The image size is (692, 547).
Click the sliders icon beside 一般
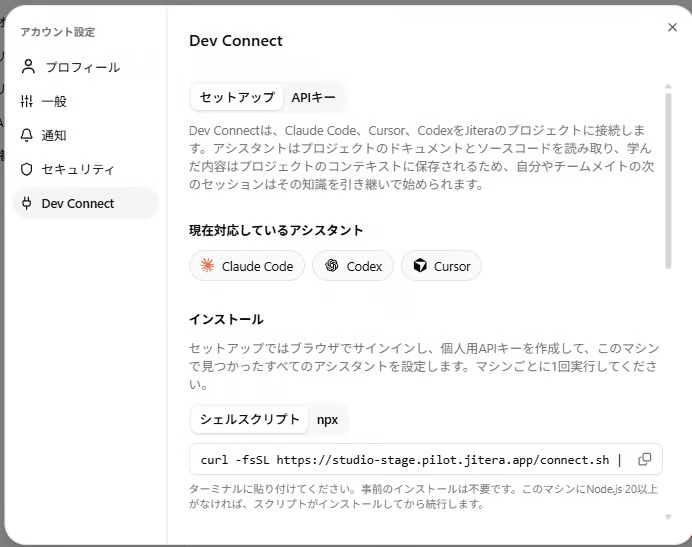tap(26, 101)
